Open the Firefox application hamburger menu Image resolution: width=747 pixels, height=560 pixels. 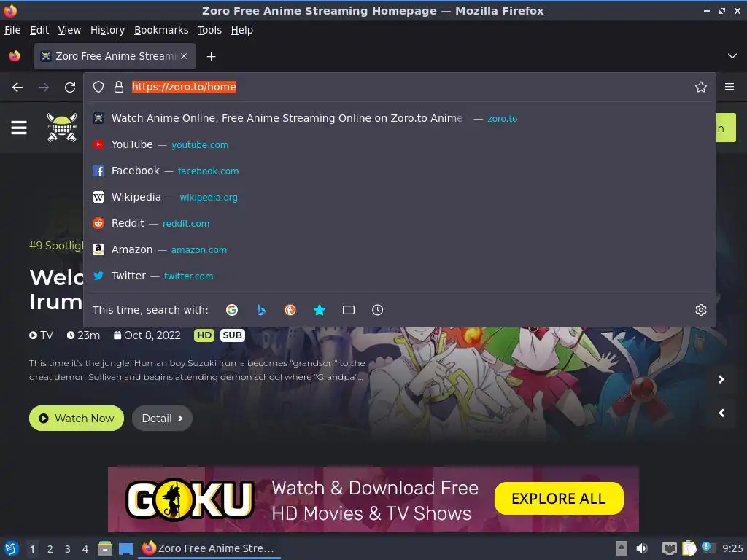729,87
